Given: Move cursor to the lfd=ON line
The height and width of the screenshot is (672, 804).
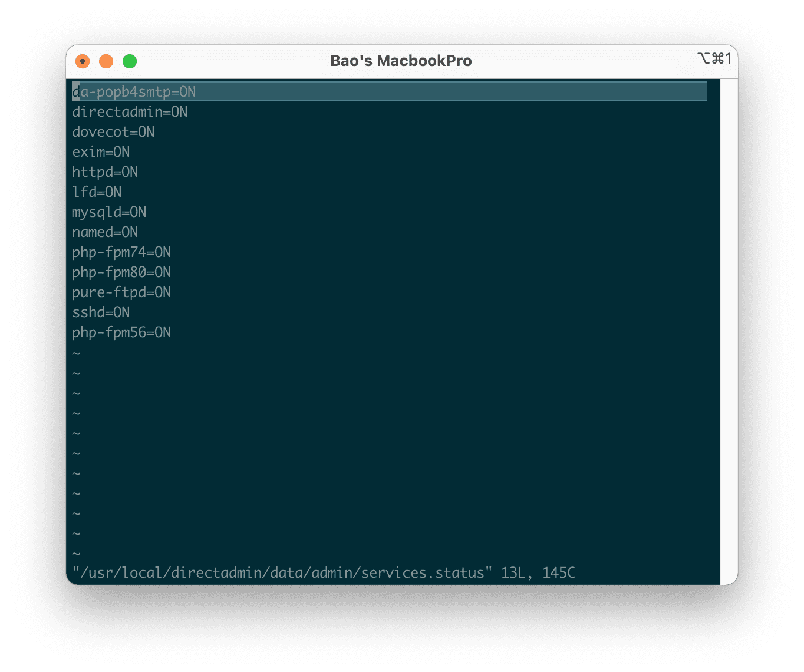Looking at the screenshot, I should tap(97, 192).
